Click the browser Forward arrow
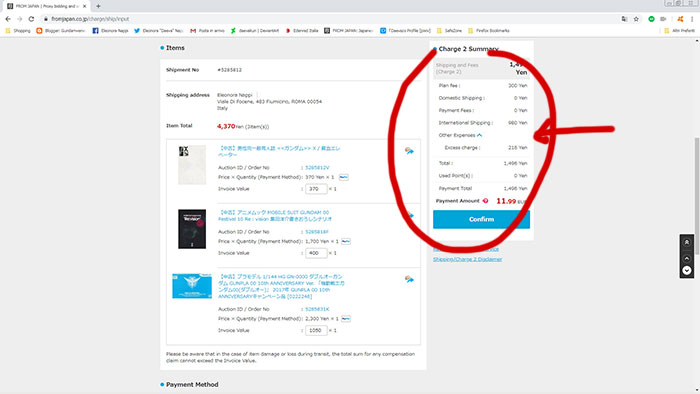Viewport: 700px width, 394px height. point(20,19)
